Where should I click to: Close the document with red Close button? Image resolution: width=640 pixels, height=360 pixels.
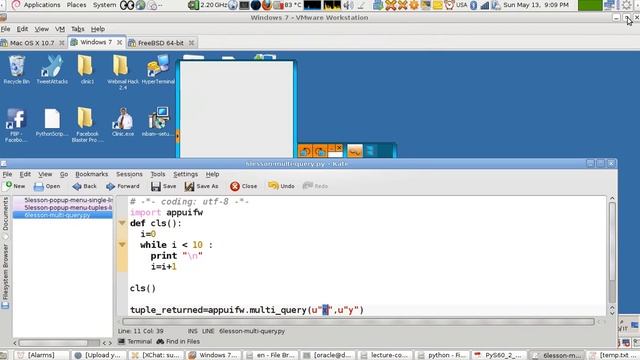[x=243, y=186]
